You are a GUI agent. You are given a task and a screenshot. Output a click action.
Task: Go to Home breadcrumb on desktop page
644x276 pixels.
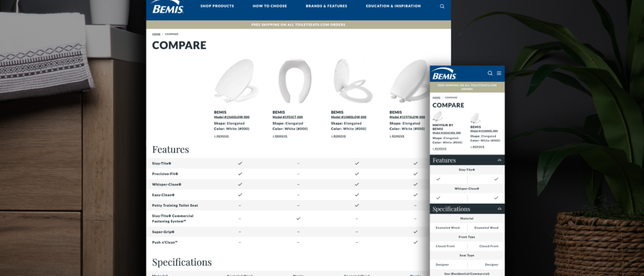[x=156, y=34]
